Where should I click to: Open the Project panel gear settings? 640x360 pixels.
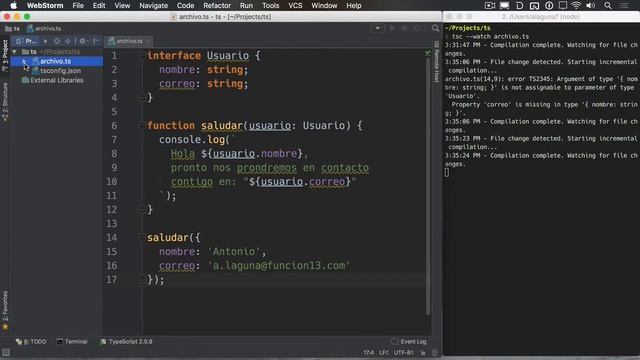point(83,41)
